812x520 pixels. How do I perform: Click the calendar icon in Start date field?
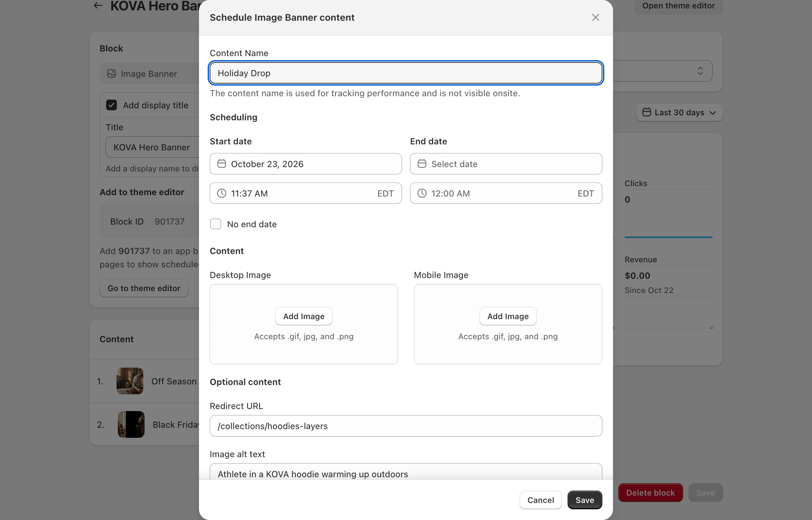[x=222, y=164]
